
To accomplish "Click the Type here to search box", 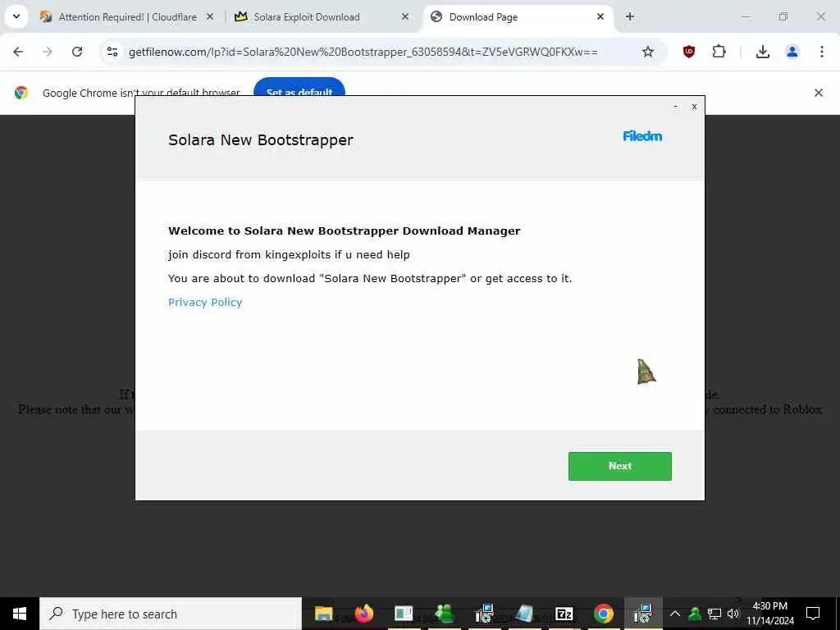I will coord(171,614).
